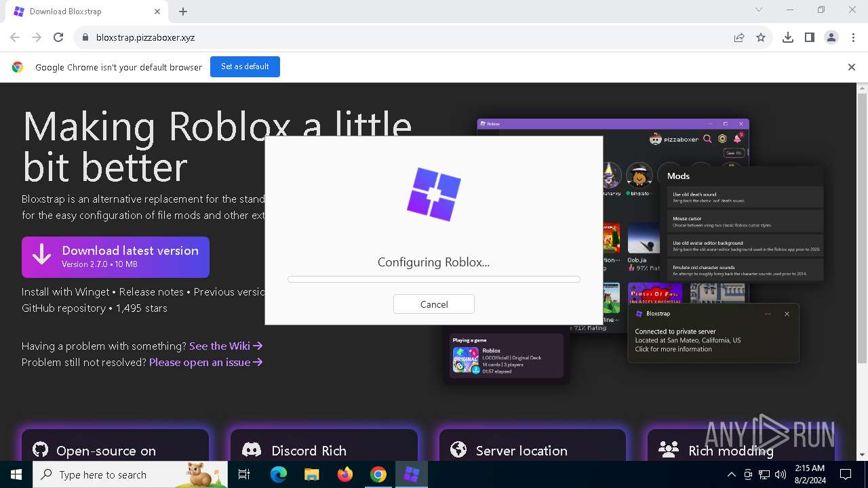868x488 pixels.
Task: Open the Windows Start menu
Action: coord(16,474)
